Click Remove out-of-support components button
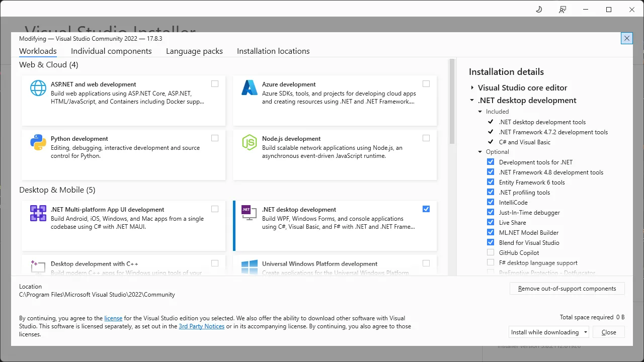This screenshot has height=362, width=644. click(567, 289)
